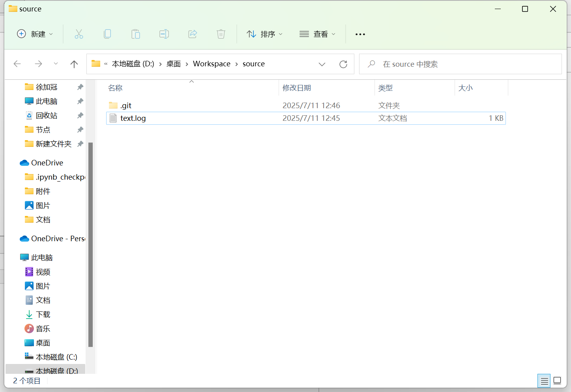Select the first OneDrive sidebar entry

pos(47,163)
